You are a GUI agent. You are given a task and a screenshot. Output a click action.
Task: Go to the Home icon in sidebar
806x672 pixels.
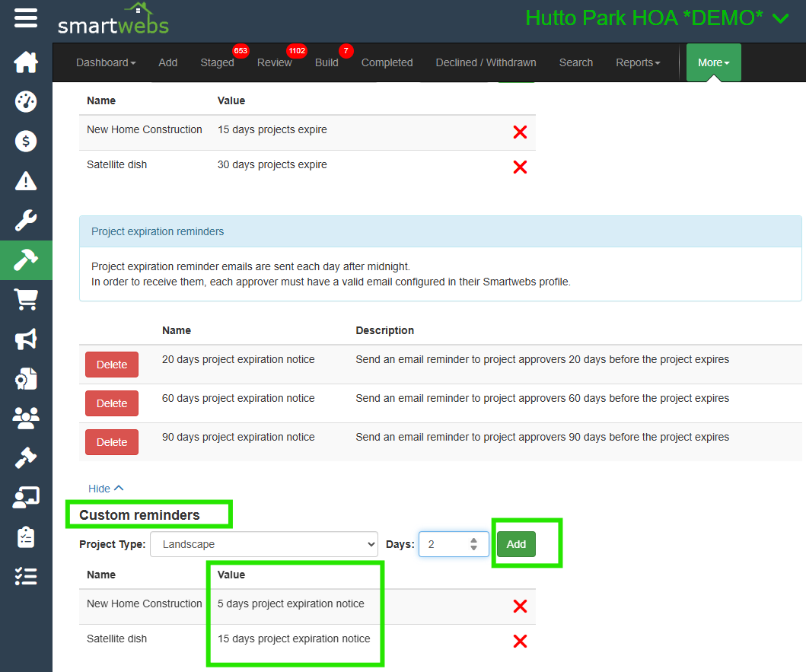click(x=26, y=62)
